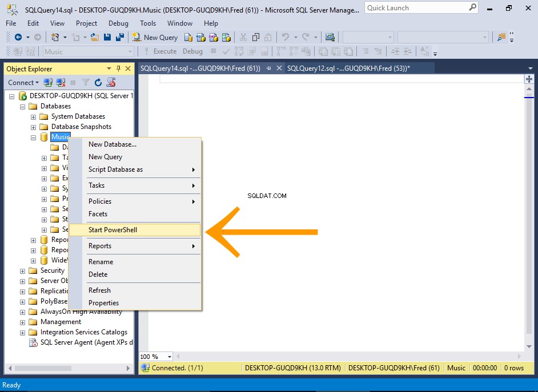Open Properties from context menu
Image resolution: width=538 pixels, height=392 pixels.
(x=135, y=303)
